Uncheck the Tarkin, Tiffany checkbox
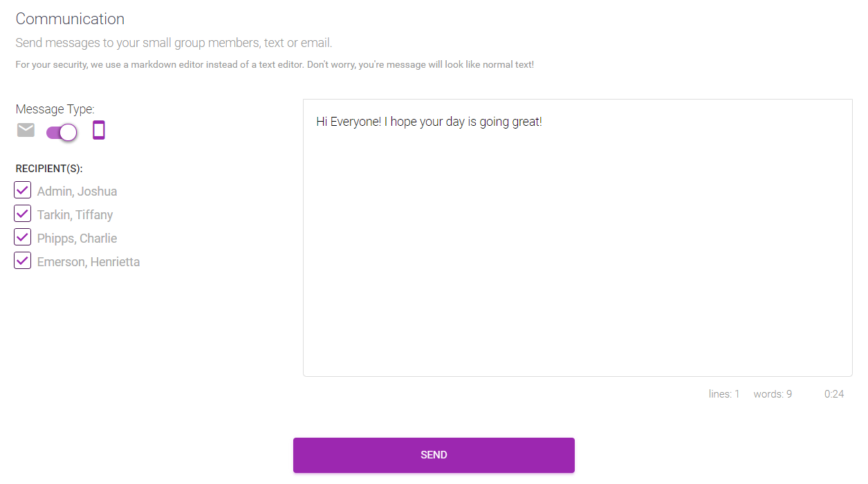This screenshot has width=868, height=484. click(23, 214)
